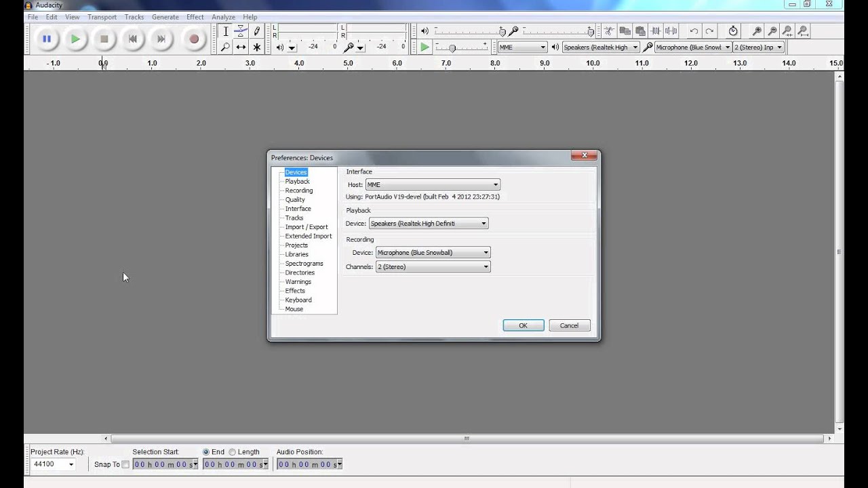Click the green Play transport button
This screenshot has height=488, width=868.
75,39
